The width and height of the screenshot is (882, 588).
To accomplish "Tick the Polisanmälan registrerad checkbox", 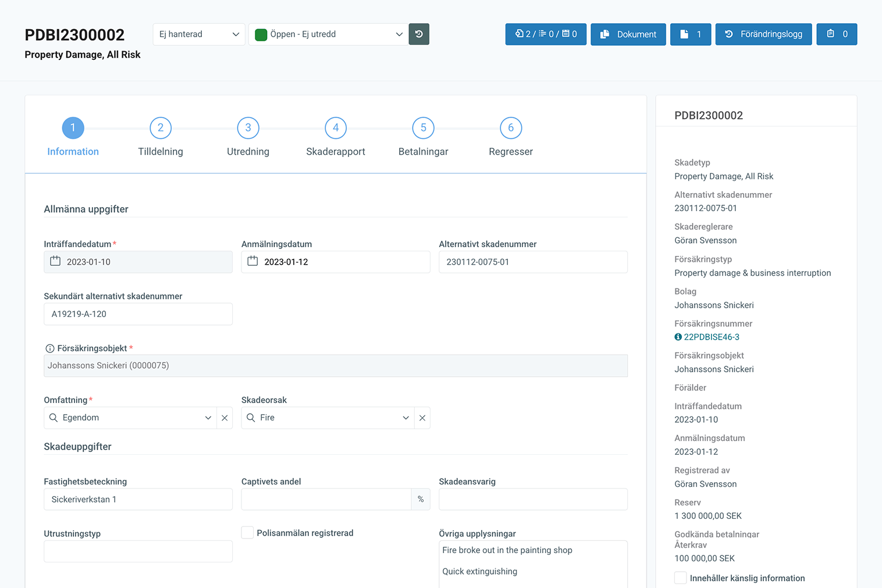I will 248,533.
